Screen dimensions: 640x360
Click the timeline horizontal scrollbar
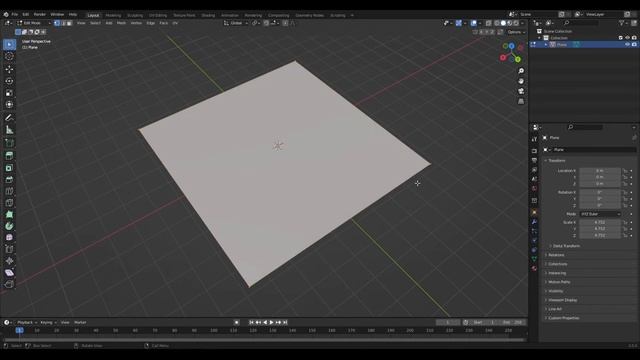point(264,340)
